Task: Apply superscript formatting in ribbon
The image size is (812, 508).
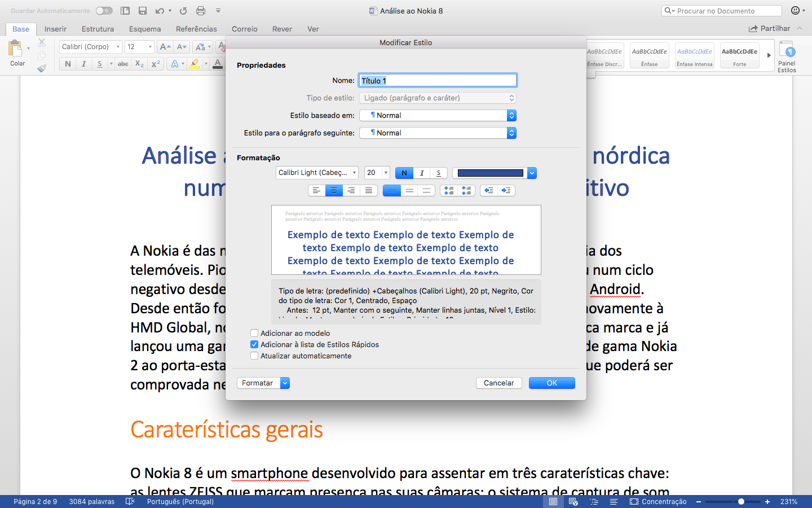Action: click(156, 64)
